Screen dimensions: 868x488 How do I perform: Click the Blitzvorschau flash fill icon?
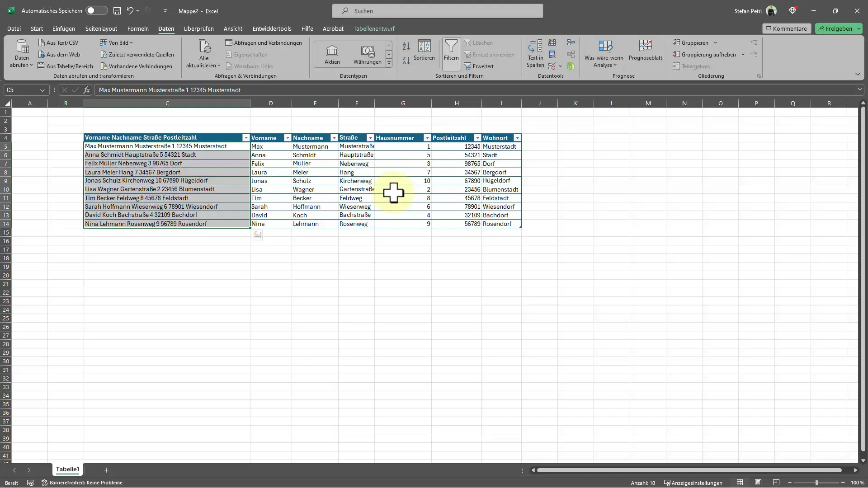pos(552,42)
